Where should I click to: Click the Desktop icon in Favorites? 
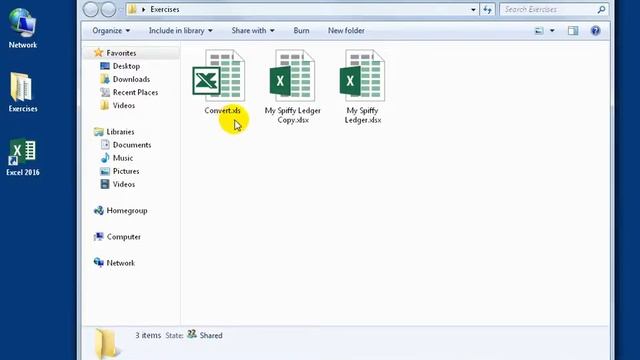(x=105, y=66)
